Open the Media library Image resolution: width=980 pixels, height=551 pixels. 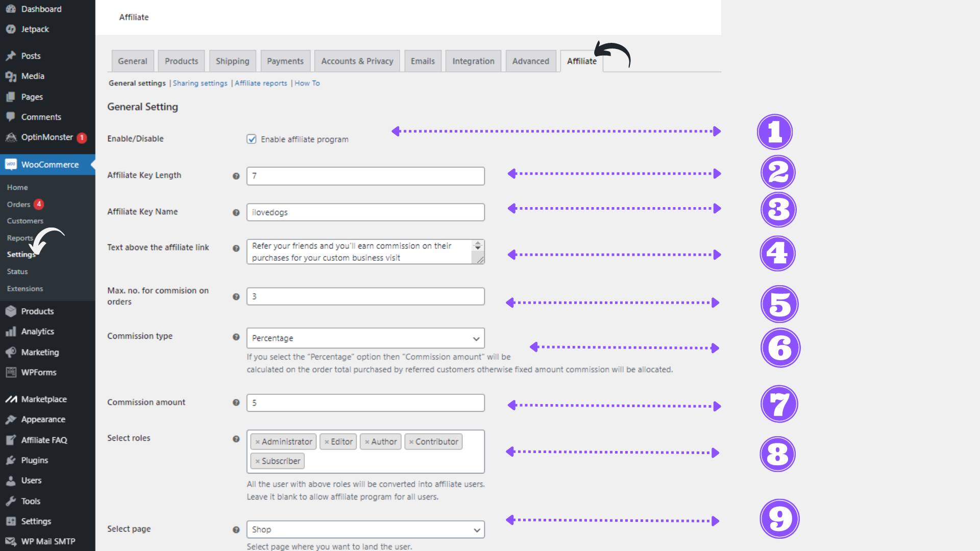[32, 76]
